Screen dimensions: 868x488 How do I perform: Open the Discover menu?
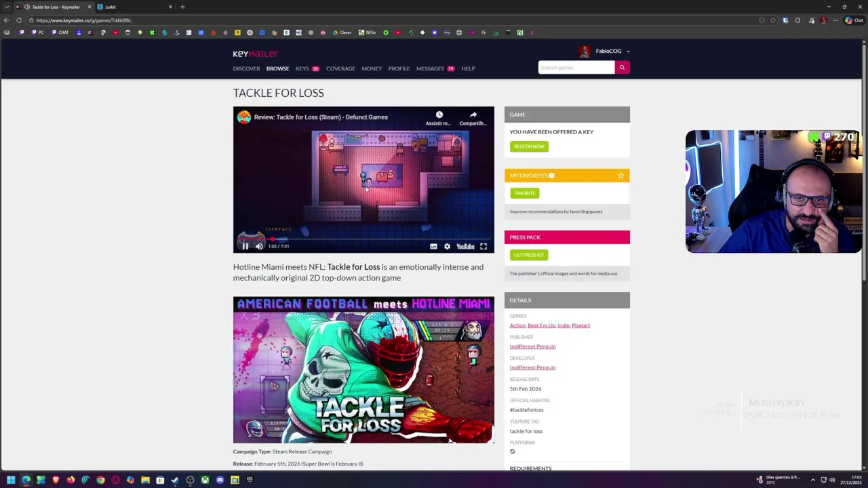click(246, 68)
